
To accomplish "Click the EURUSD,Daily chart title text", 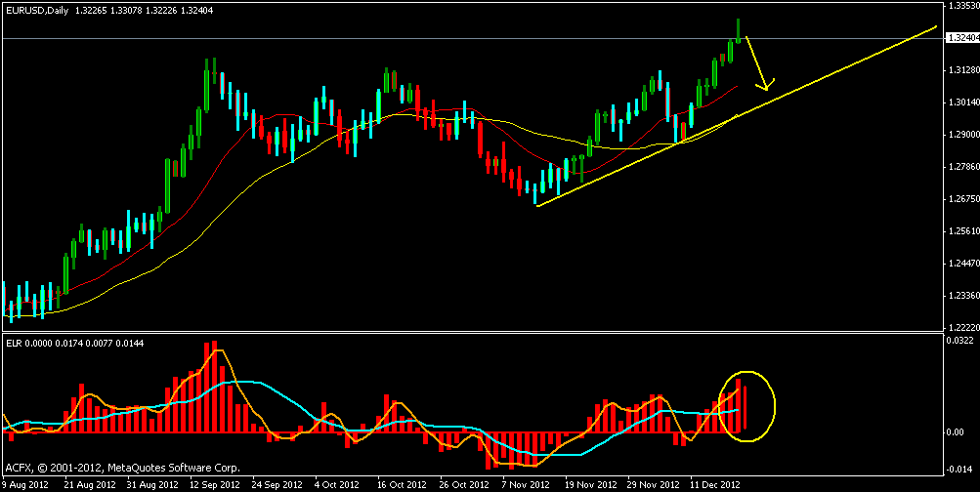I will 35,10.
